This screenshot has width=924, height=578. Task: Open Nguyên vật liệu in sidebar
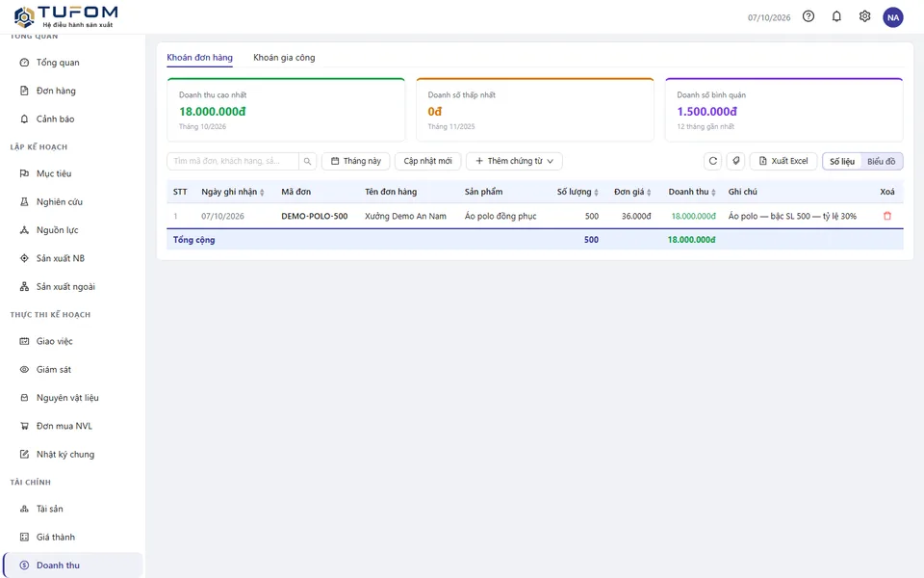click(72, 398)
